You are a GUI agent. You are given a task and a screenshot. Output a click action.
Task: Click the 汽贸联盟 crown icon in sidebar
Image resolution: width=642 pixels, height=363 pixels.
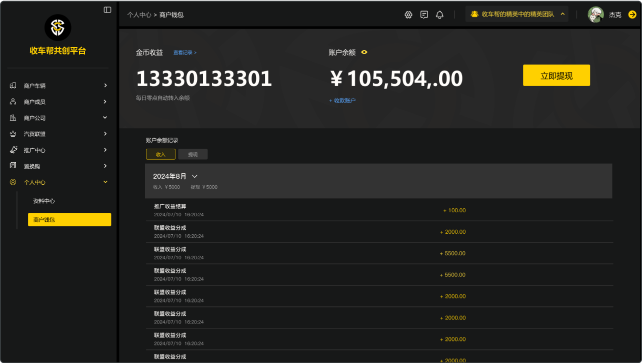[x=13, y=134]
